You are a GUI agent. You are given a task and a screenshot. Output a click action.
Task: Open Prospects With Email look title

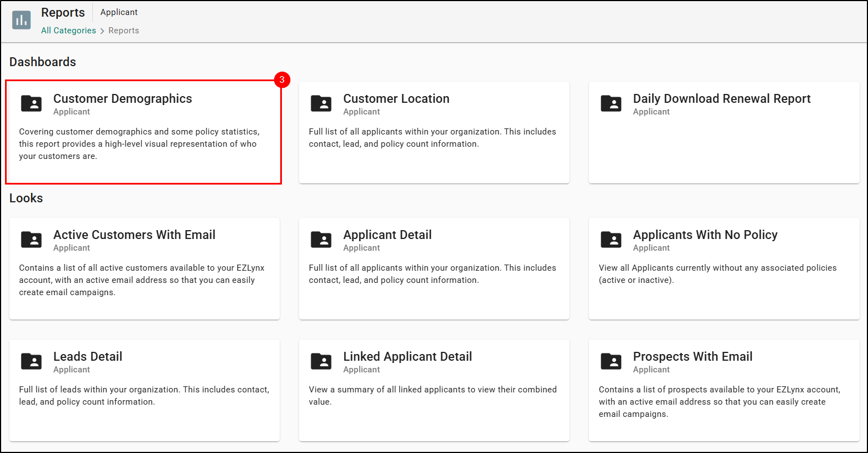692,357
